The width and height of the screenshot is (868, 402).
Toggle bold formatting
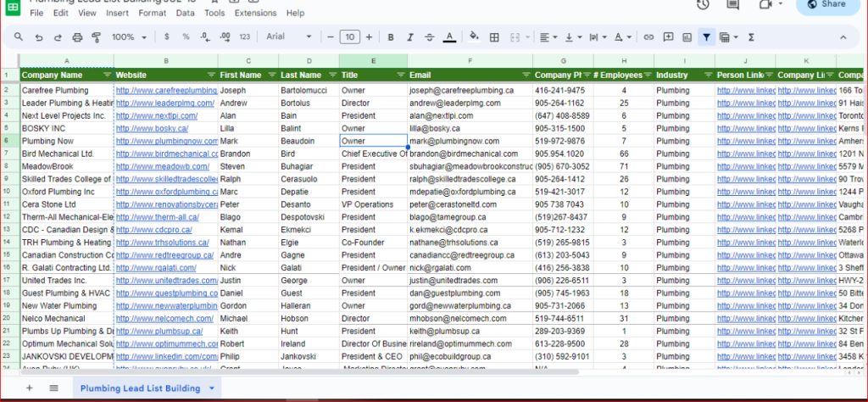point(391,37)
